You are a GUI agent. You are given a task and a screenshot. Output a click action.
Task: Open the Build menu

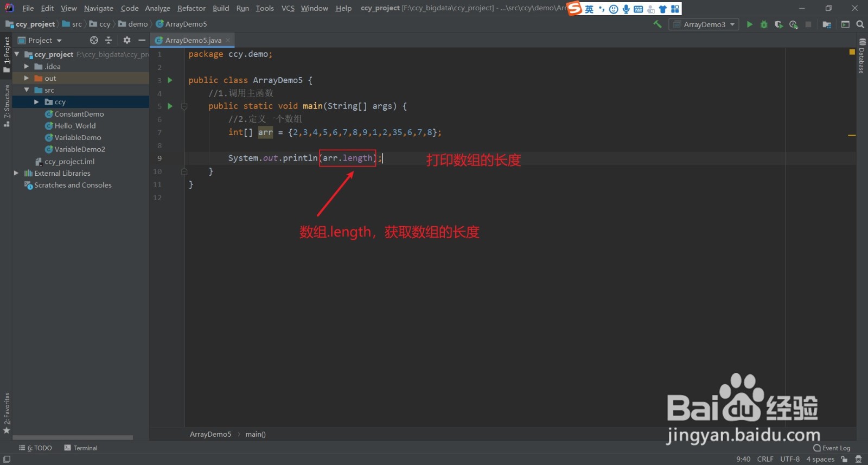coord(221,8)
